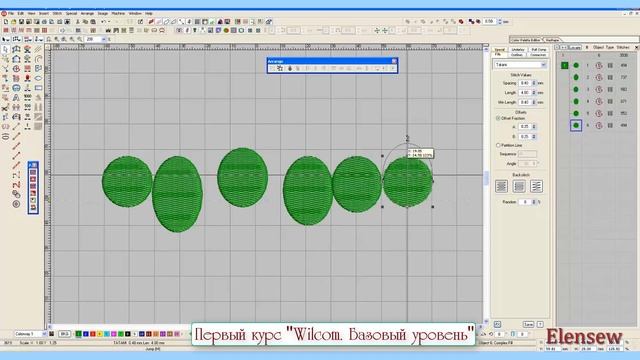The width and height of the screenshot is (640, 360).
Task: Switch to Color Palette Editor tab
Action: point(526,40)
